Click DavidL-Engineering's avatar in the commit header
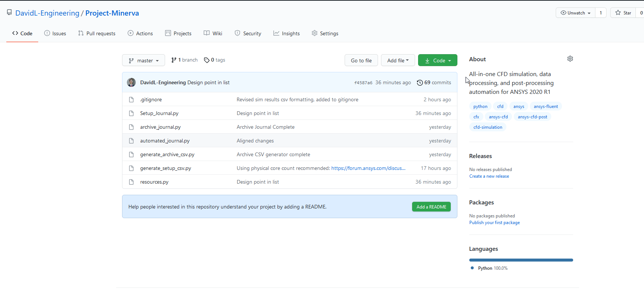Image resolution: width=644 pixels, height=289 pixels. pyautogui.click(x=131, y=82)
